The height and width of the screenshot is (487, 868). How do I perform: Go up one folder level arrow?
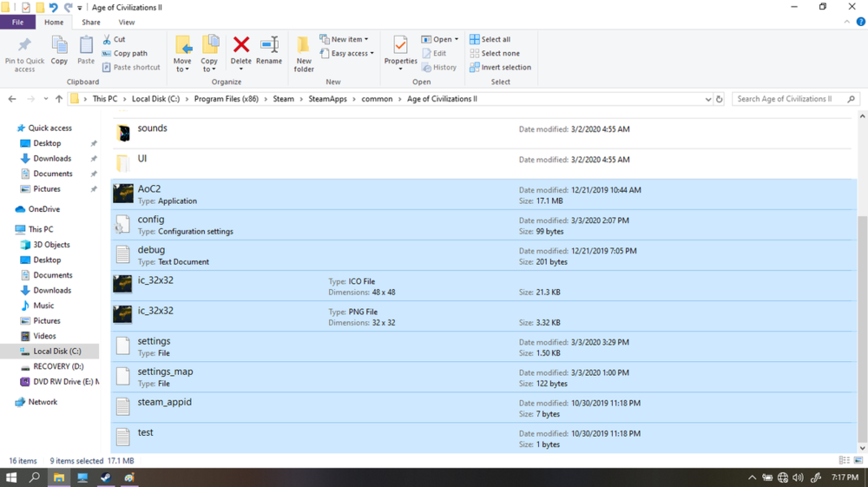(59, 99)
